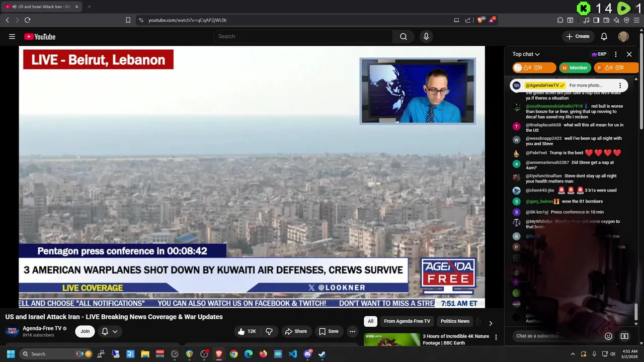Click the pinned @AgendaFreeTV message

(569, 85)
